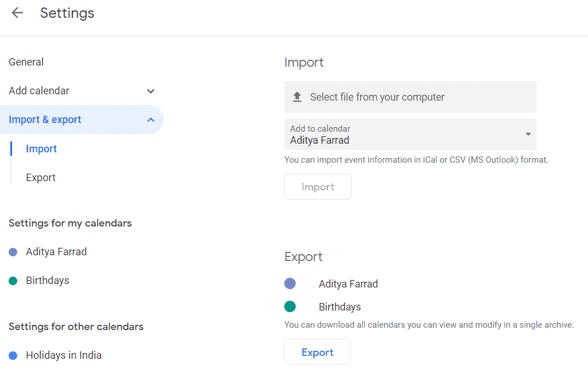588x372 pixels.
Task: Open the Add to calendar dropdown
Action: (528, 135)
